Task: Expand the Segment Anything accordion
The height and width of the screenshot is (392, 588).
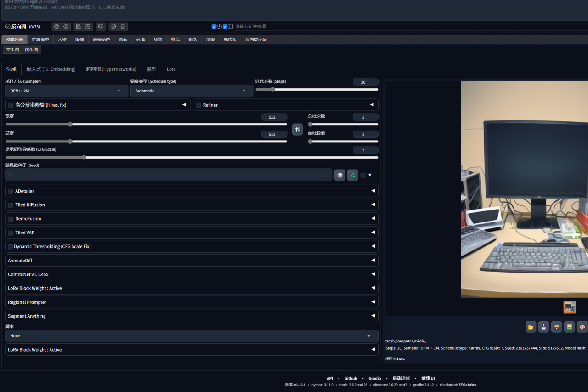Action: click(x=192, y=316)
